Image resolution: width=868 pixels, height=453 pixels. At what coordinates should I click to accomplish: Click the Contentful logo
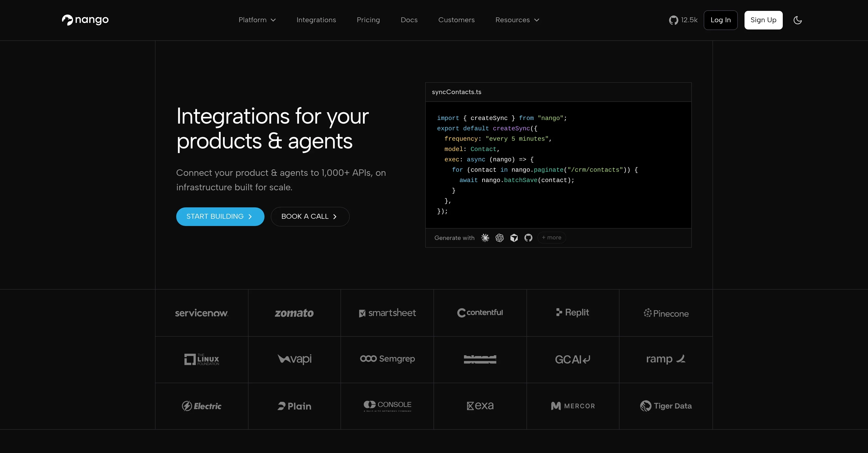pyautogui.click(x=480, y=313)
